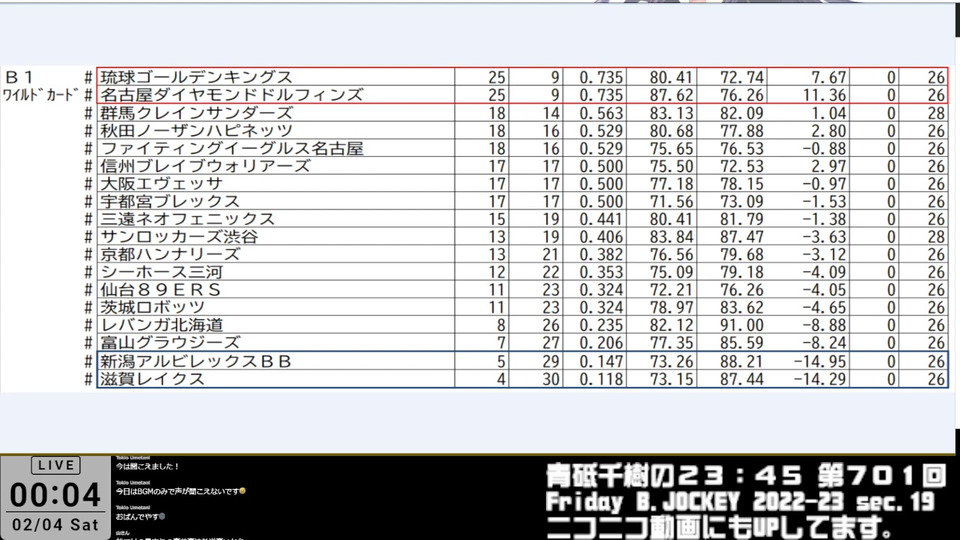Select team row 富山グラウジーズ
This screenshot has width=960, height=540.
[x=522, y=343]
